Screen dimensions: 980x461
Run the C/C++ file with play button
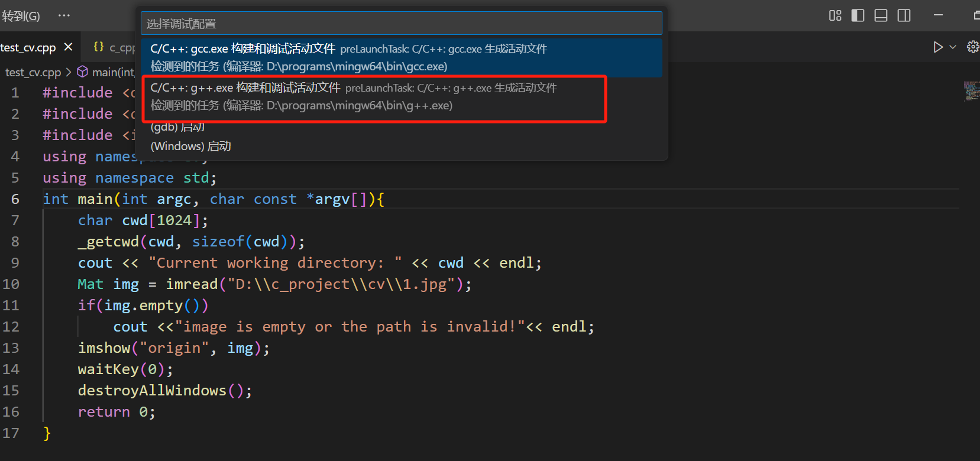(x=938, y=47)
